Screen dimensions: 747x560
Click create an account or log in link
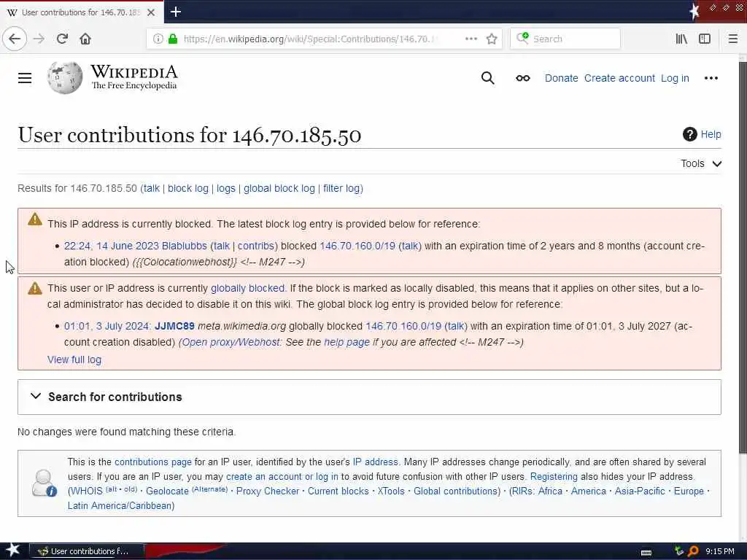tap(282, 477)
